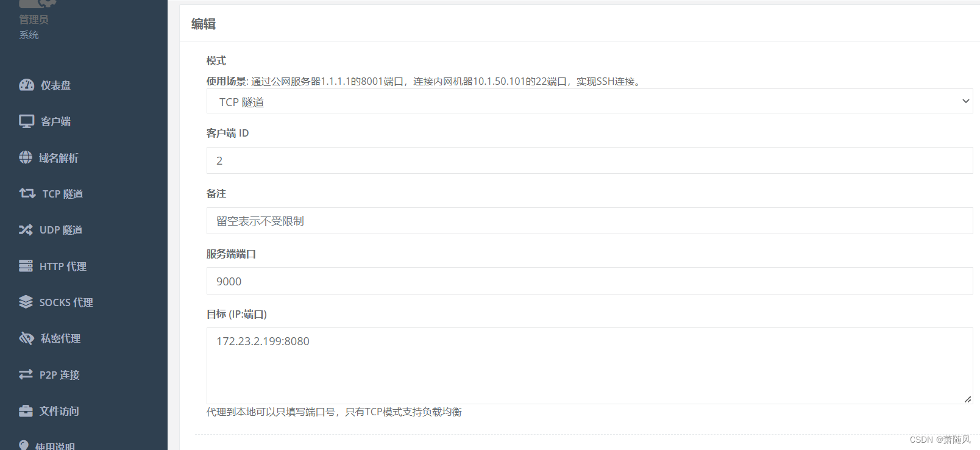Click the load balancing hint text below textarea
Viewport: 980px width, 450px height.
(x=334, y=412)
